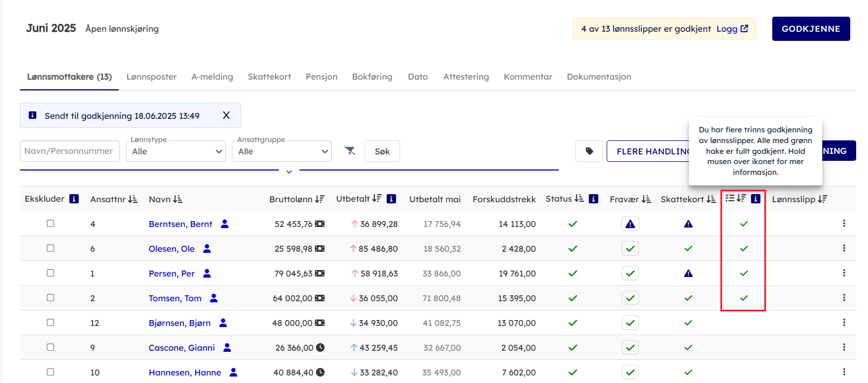
Task: Click the Fravær warning icon for Berntsen
Action: pyautogui.click(x=630, y=224)
